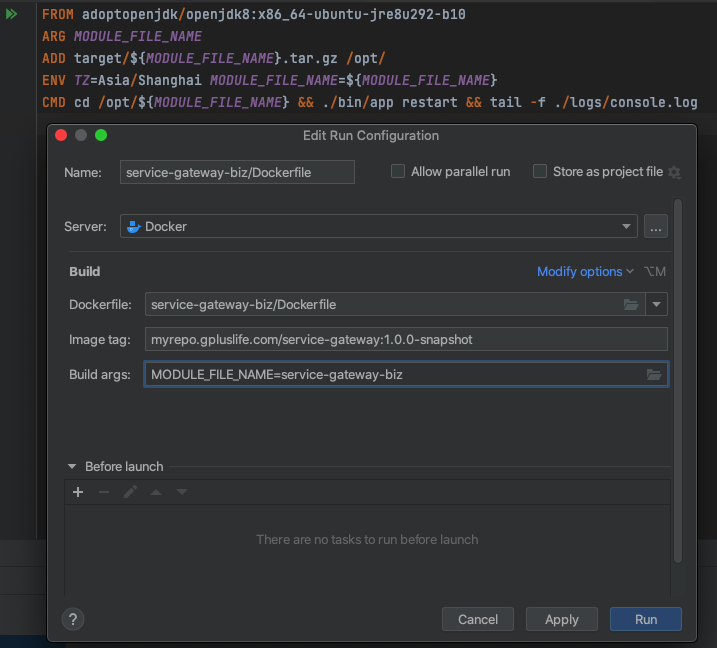This screenshot has height=648, width=717.
Task: Open project file settings gear icon
Action: (674, 172)
